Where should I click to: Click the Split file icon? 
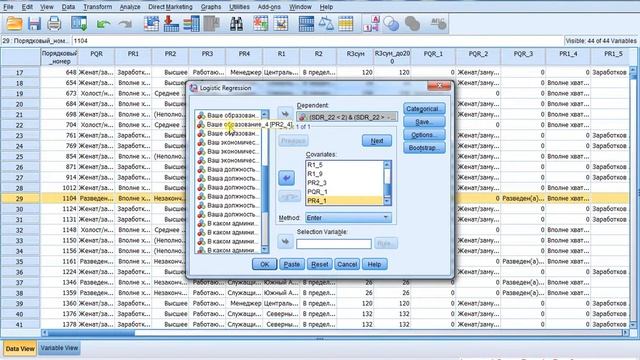click(306, 24)
